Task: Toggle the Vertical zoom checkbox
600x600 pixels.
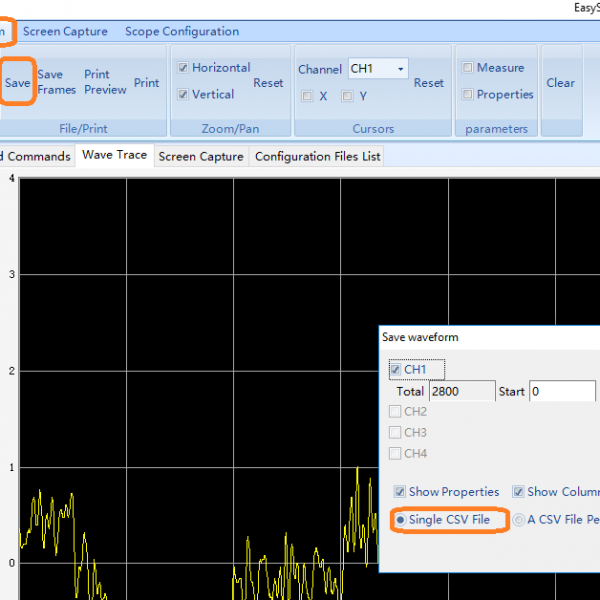Action: 183,95
